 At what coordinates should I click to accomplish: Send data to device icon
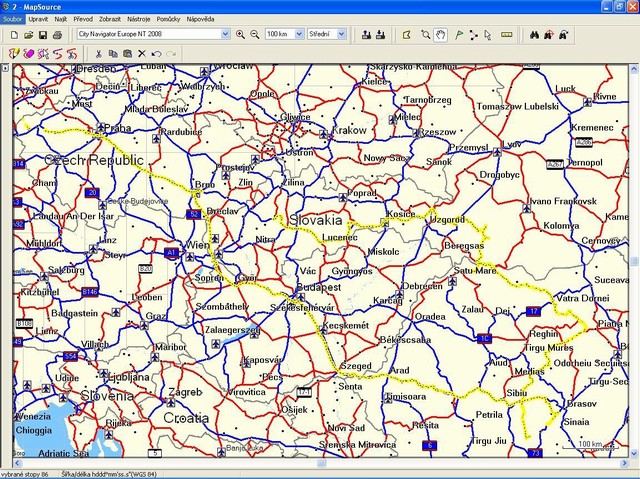(x=366, y=35)
